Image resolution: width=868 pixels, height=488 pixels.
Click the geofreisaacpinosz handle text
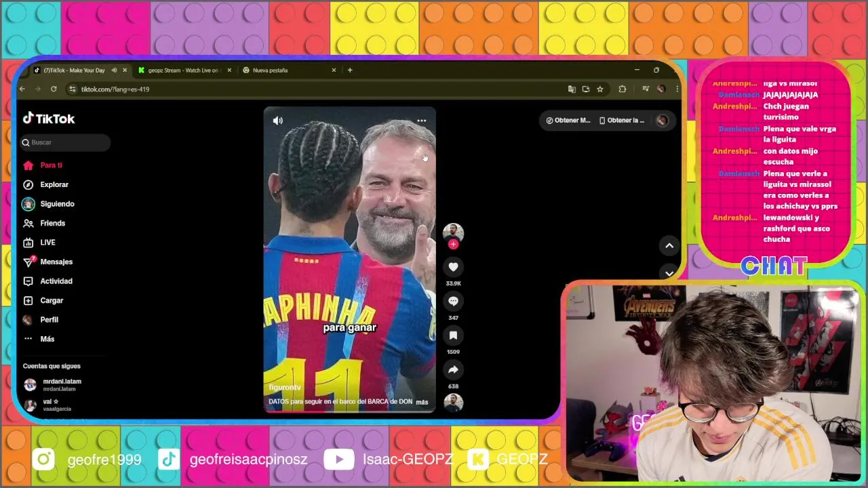(249, 460)
